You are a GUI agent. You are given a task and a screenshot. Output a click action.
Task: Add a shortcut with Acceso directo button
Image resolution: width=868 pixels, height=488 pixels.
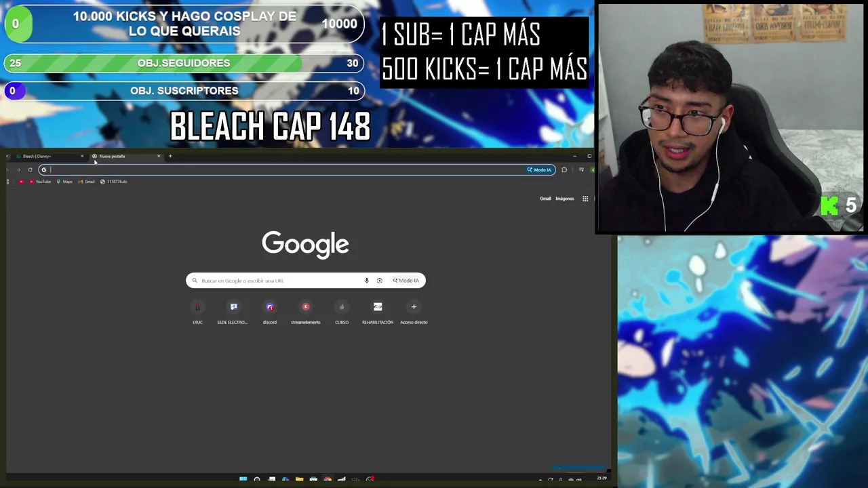click(x=414, y=312)
